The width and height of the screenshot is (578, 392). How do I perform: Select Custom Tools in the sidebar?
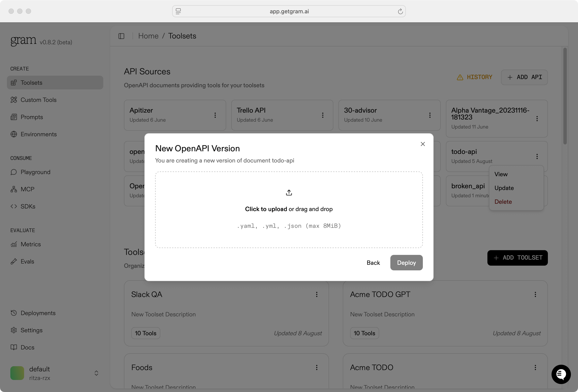tap(39, 100)
